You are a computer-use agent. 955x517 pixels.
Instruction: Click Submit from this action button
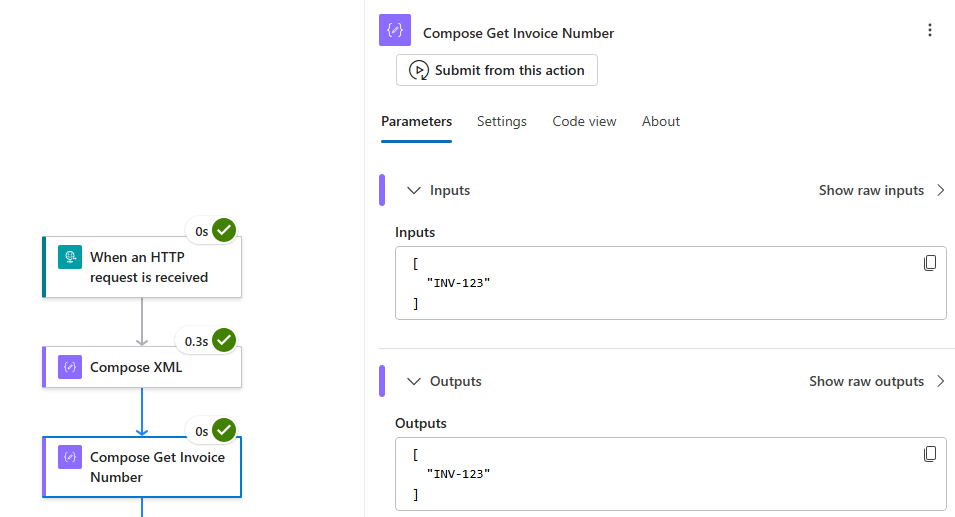click(497, 70)
